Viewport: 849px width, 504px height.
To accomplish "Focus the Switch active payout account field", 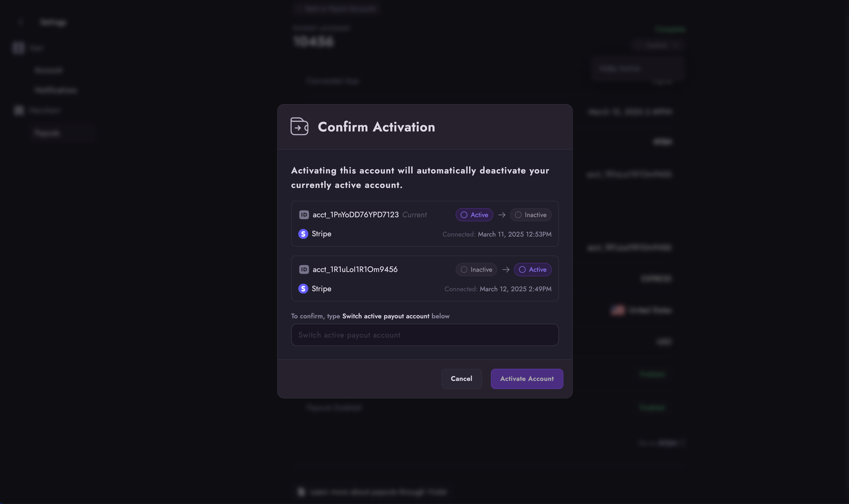I will pos(424,335).
